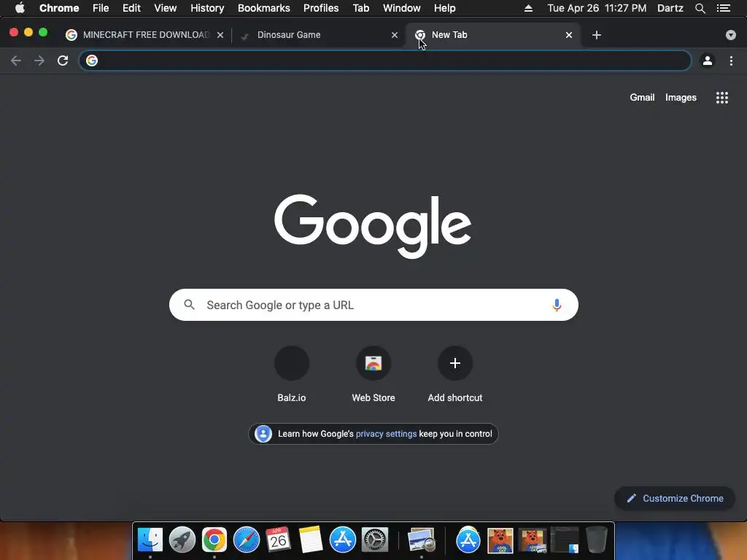Open App Store next to Notes in Dock
Viewport: 747px width, 560px height.
343,540
